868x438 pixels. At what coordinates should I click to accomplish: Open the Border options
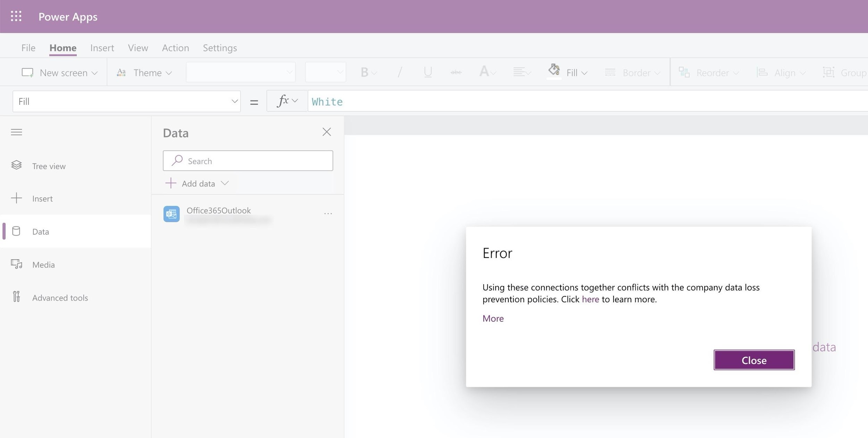coord(632,73)
